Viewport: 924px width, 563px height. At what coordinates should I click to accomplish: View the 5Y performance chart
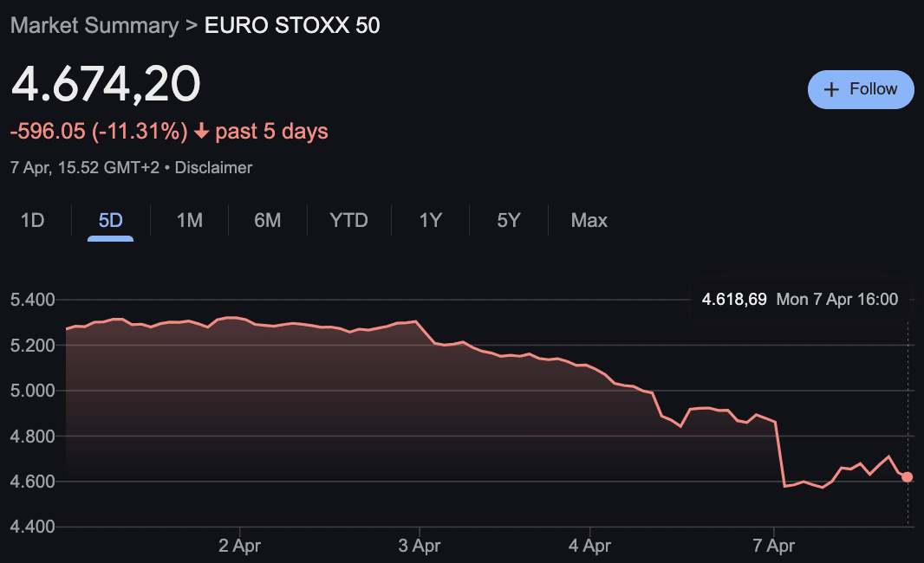click(508, 221)
